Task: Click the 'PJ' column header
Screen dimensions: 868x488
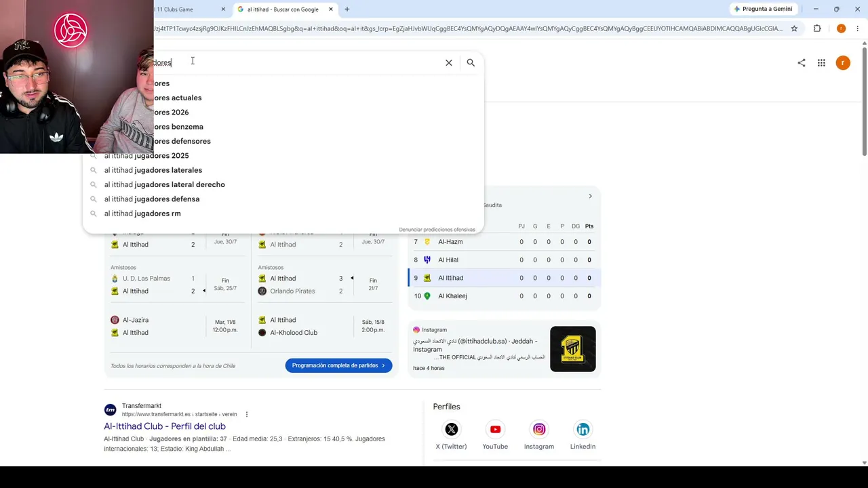Action: click(521, 226)
